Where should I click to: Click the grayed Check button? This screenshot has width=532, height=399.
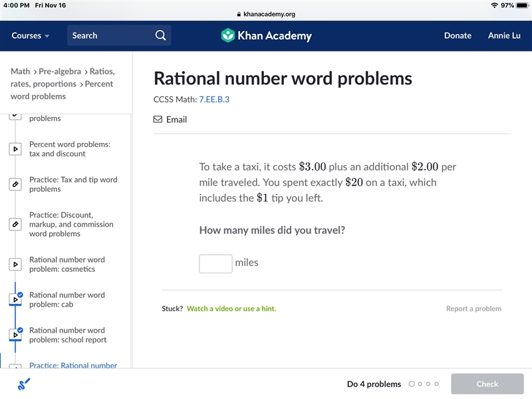(487, 384)
